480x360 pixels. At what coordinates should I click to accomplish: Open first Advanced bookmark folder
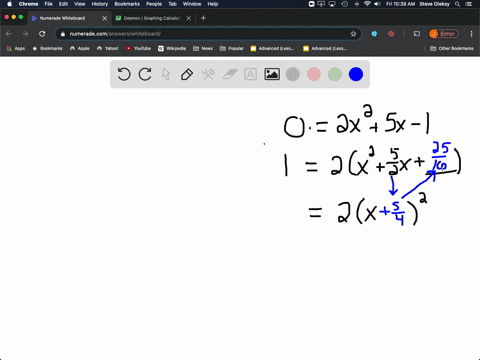coord(272,48)
